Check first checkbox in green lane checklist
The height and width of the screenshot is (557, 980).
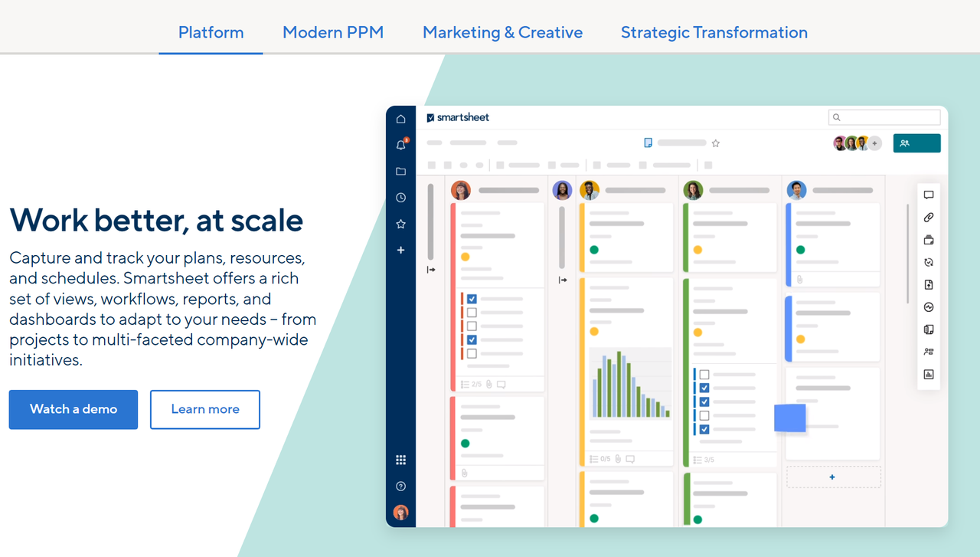704,375
